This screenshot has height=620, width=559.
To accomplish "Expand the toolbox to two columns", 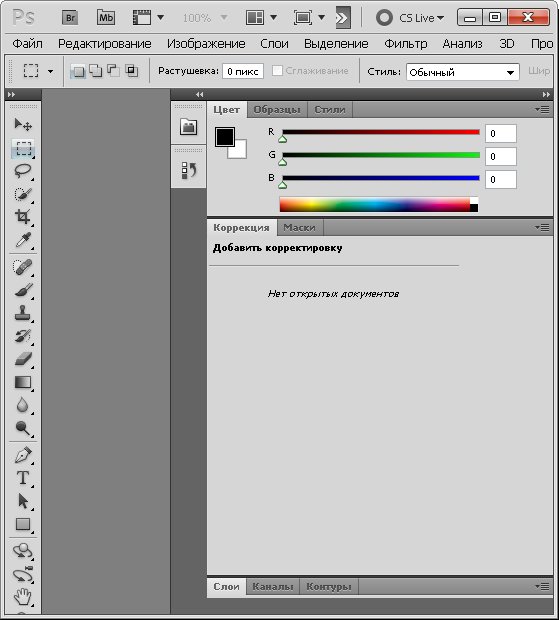I will (x=11, y=95).
